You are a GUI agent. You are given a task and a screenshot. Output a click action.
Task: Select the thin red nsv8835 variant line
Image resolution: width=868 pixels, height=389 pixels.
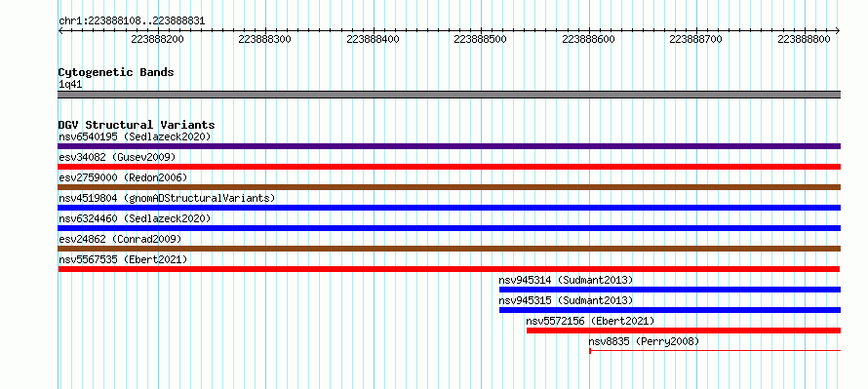715,350
